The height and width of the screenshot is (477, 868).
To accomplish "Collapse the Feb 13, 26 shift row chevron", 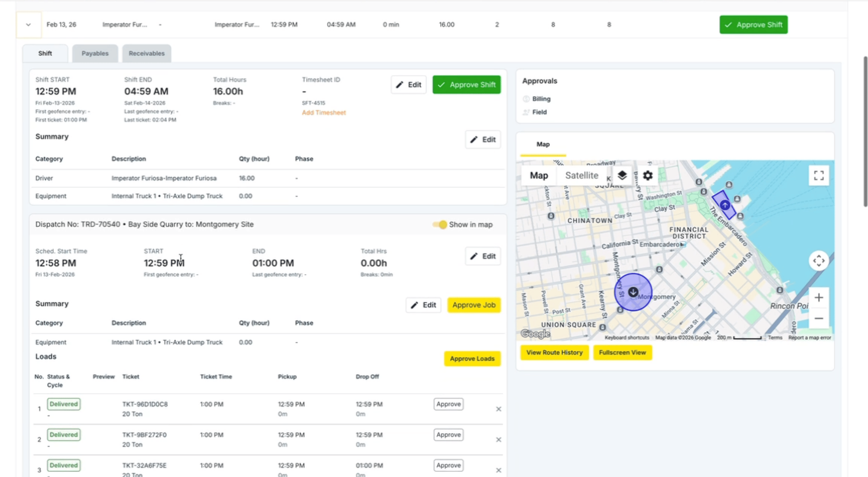I will pos(28,24).
